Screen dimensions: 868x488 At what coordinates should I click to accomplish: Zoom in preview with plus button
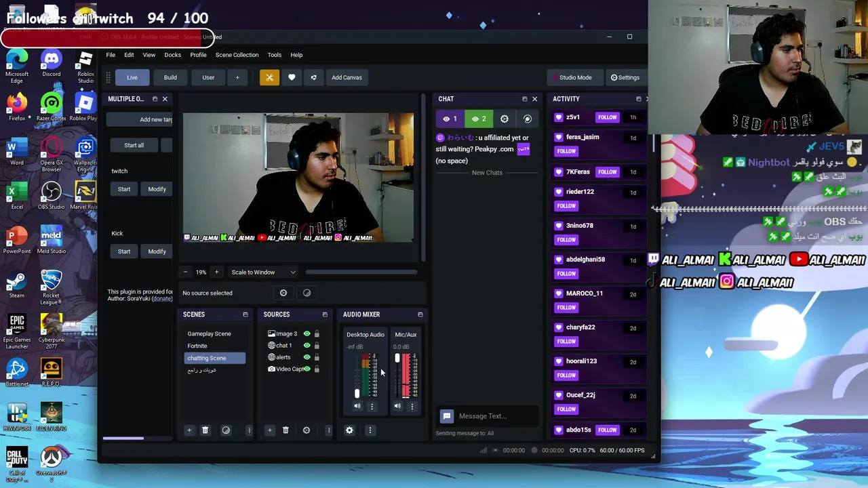(x=216, y=272)
